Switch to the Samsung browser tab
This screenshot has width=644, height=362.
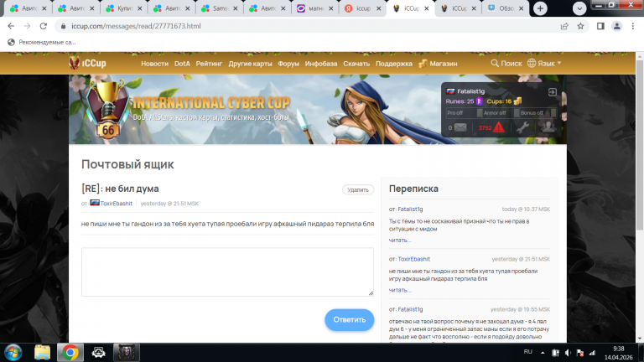click(x=220, y=8)
